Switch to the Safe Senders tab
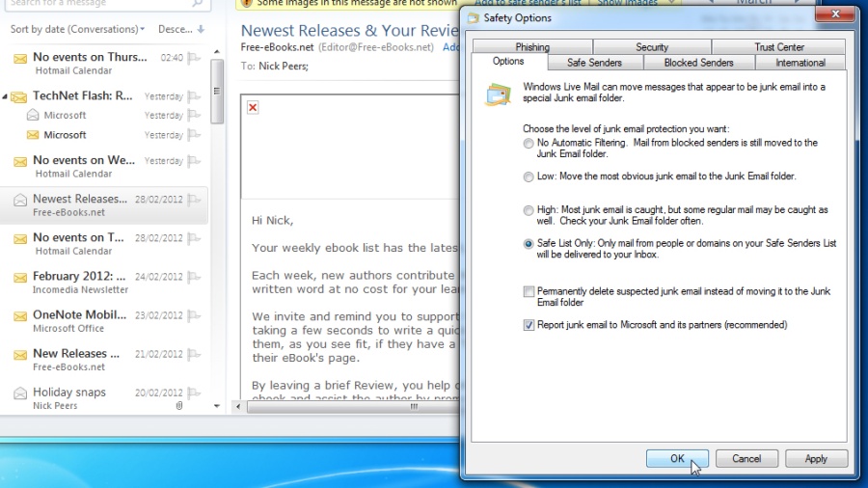 pos(594,63)
